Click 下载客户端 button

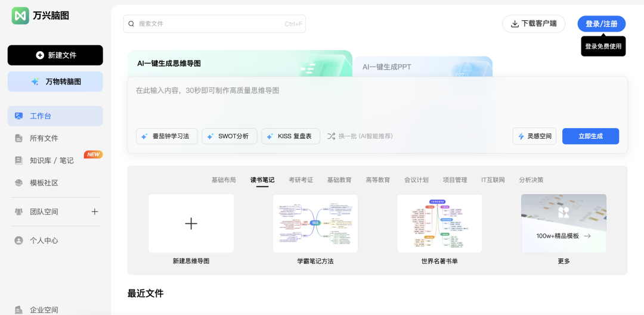(x=534, y=24)
